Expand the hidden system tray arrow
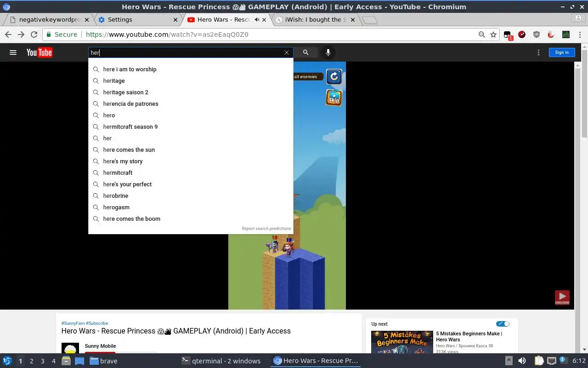588x368 pixels. (x=509, y=361)
